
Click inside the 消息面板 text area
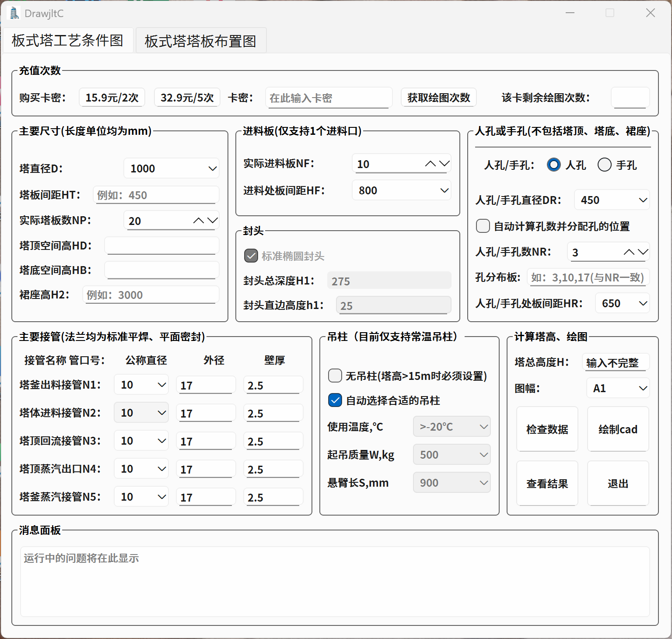pos(335,581)
